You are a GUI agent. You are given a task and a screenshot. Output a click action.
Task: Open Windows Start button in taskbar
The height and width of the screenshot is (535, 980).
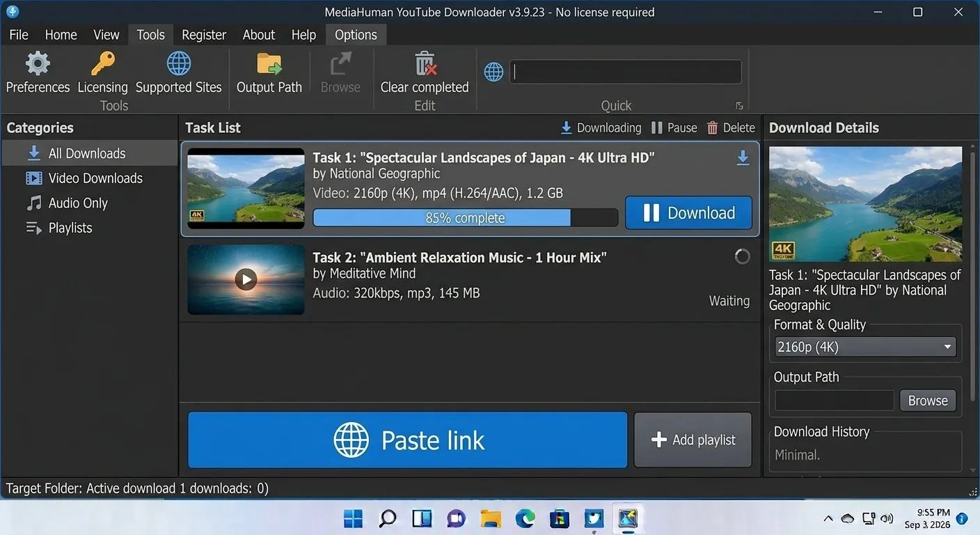tap(354, 518)
